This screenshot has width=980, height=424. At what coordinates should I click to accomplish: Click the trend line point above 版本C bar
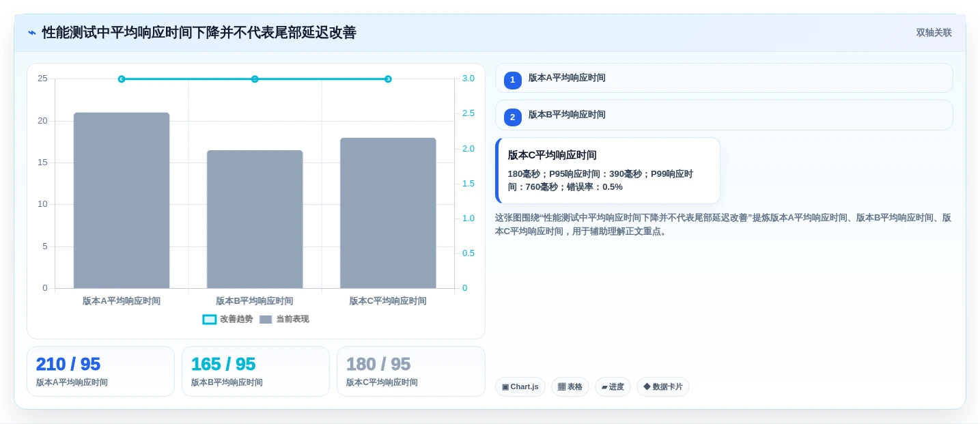(388, 79)
